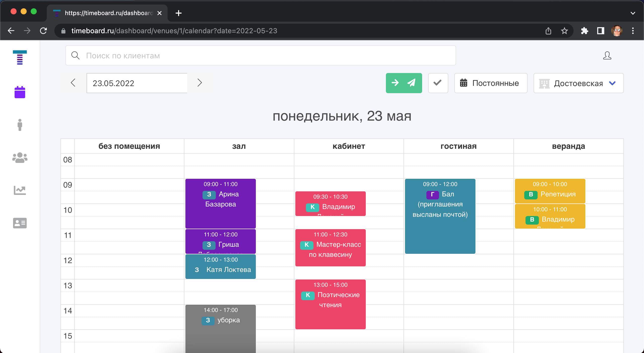Click the green paper plane send button

pyautogui.click(x=404, y=83)
